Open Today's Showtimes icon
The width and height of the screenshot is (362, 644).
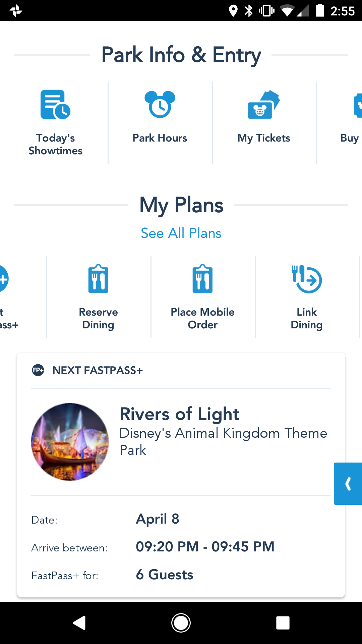coord(55,105)
